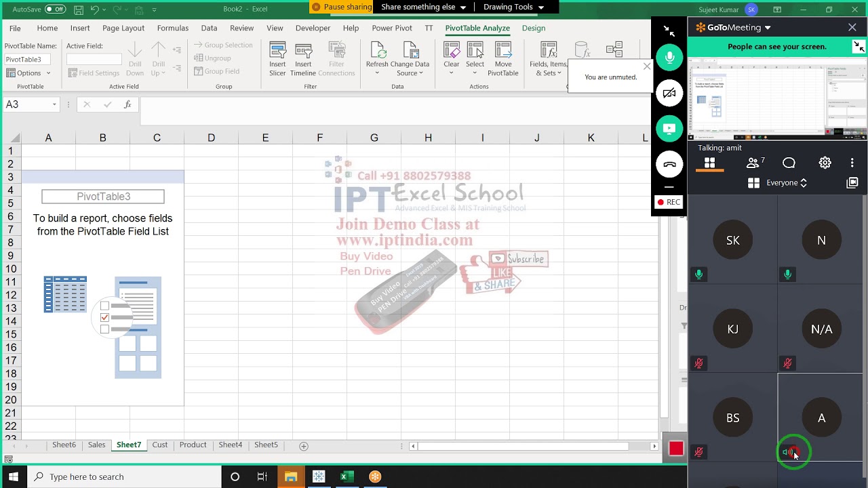Click the Refresh pivot table icon
This screenshot has height=488, width=868.
377,51
